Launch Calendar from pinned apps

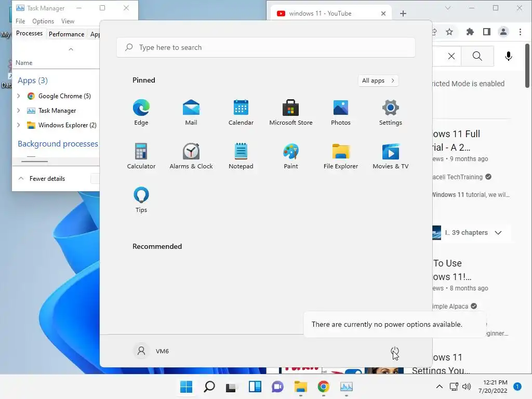click(x=241, y=112)
